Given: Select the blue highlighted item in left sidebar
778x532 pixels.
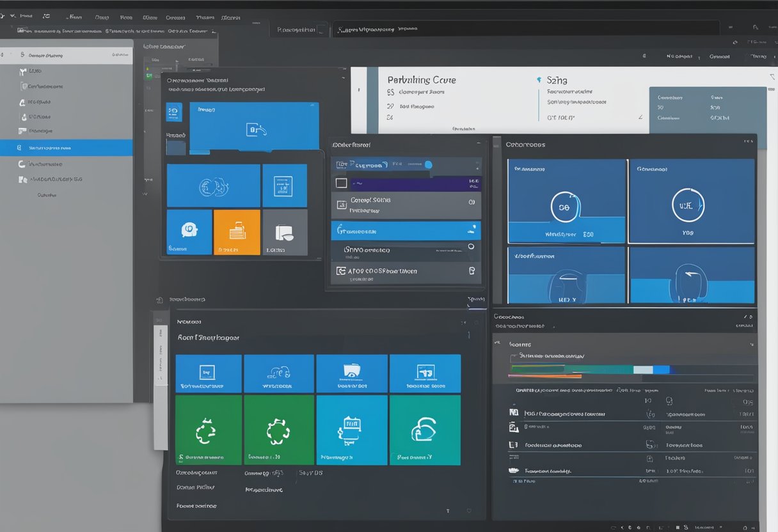Looking at the screenshot, I should (67, 148).
